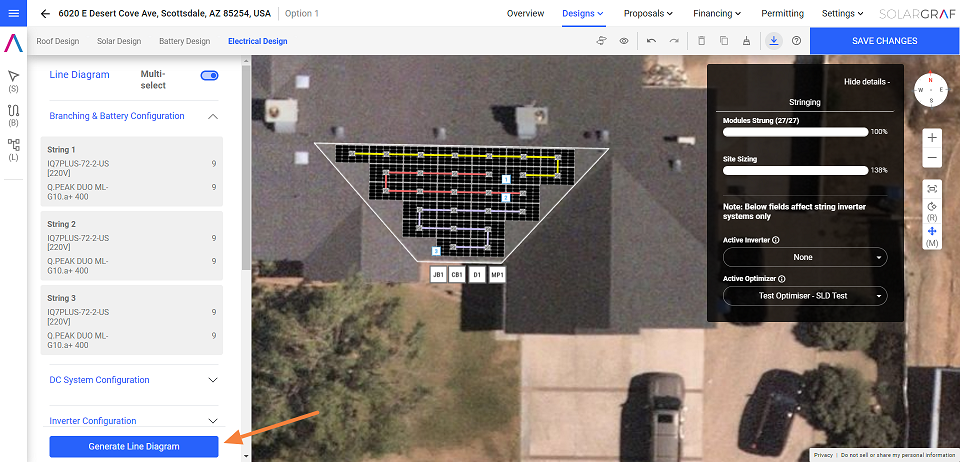Click the back arrow beside address
This screenshot has height=462, width=960.
click(x=45, y=14)
